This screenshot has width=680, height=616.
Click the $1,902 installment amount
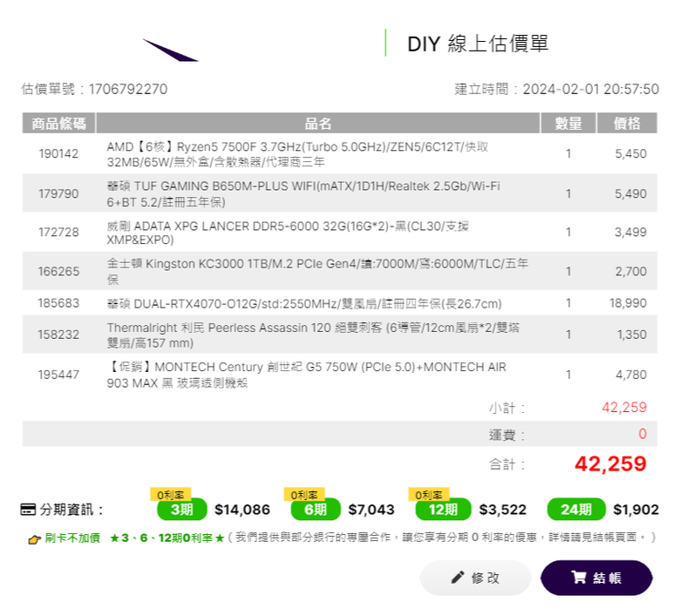click(x=636, y=510)
